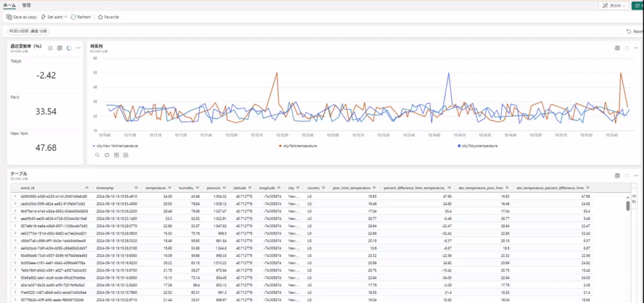Open longitude column menu

point(279,188)
